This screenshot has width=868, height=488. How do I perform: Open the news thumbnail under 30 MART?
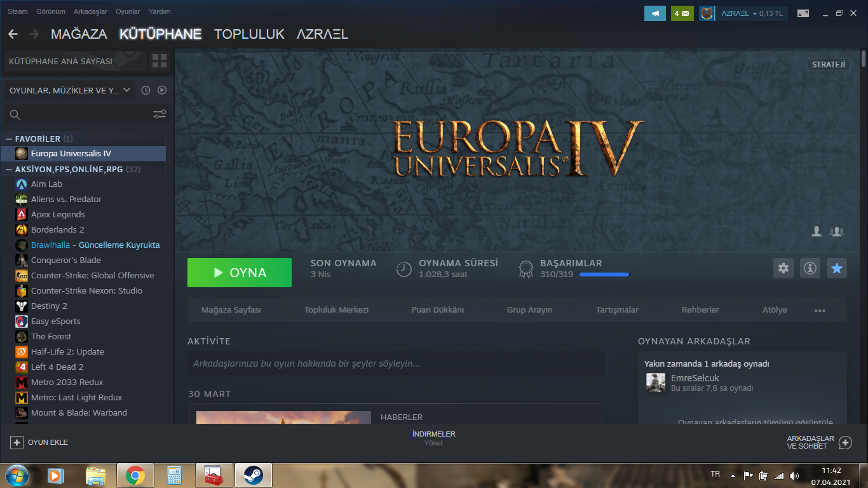(x=283, y=417)
